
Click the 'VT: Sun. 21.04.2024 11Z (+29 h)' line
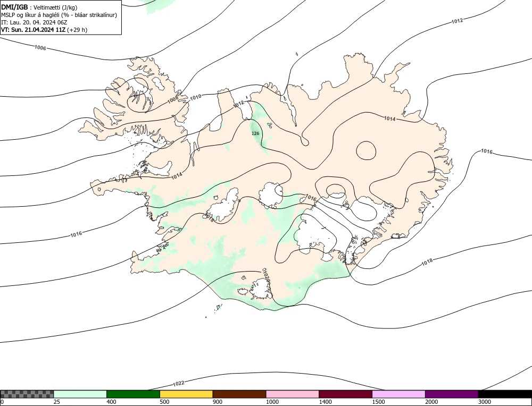click(44, 30)
